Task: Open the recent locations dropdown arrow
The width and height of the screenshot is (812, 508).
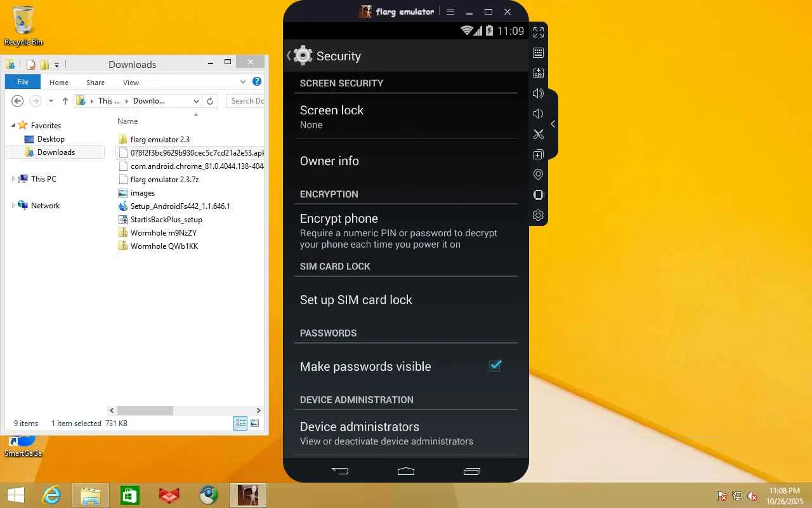Action: tap(51, 101)
